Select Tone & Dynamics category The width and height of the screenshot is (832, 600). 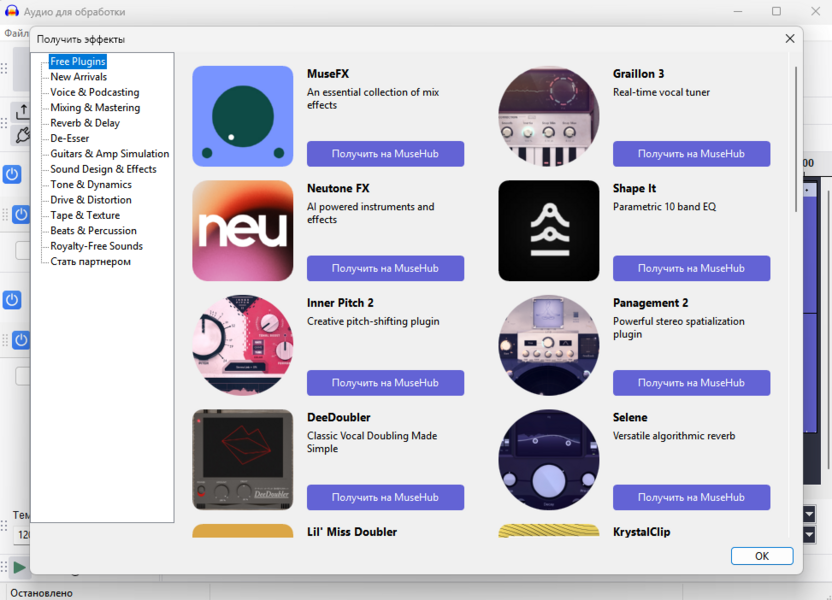[91, 185]
